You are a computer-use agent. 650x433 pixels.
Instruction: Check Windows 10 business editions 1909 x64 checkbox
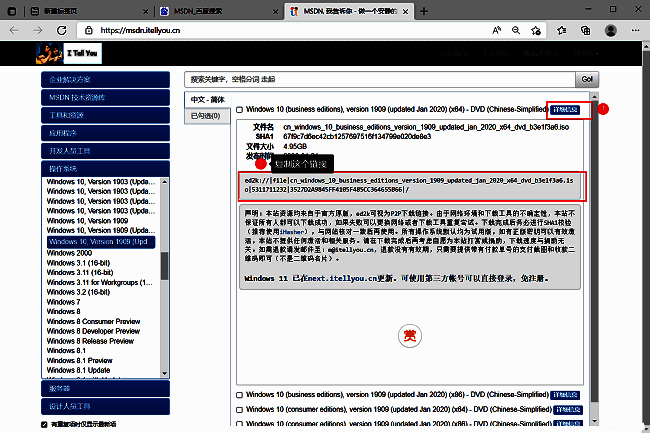point(239,110)
